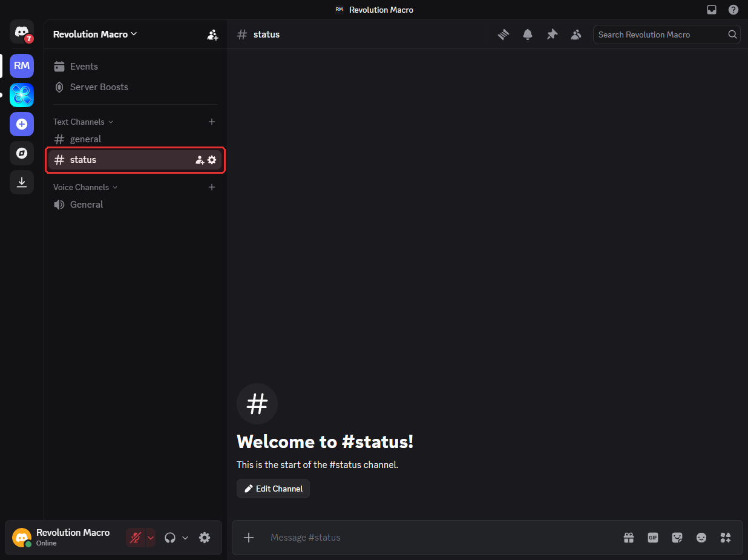Viewport: 748px width, 560px height.
Task: Open the Apps launcher icon
Action: pos(726,538)
